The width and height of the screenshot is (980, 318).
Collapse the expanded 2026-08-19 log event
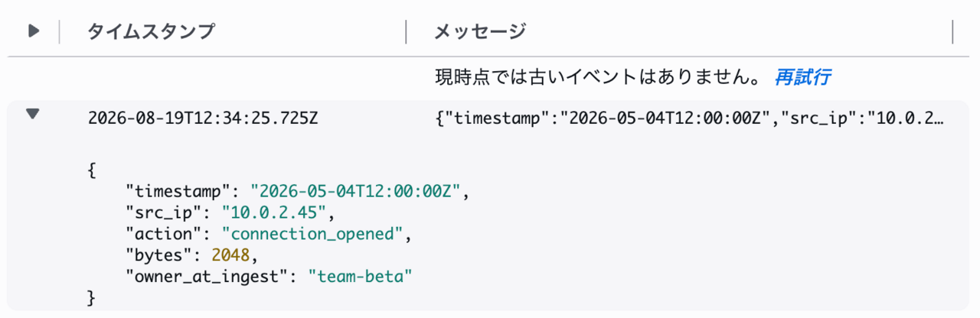click(x=33, y=114)
